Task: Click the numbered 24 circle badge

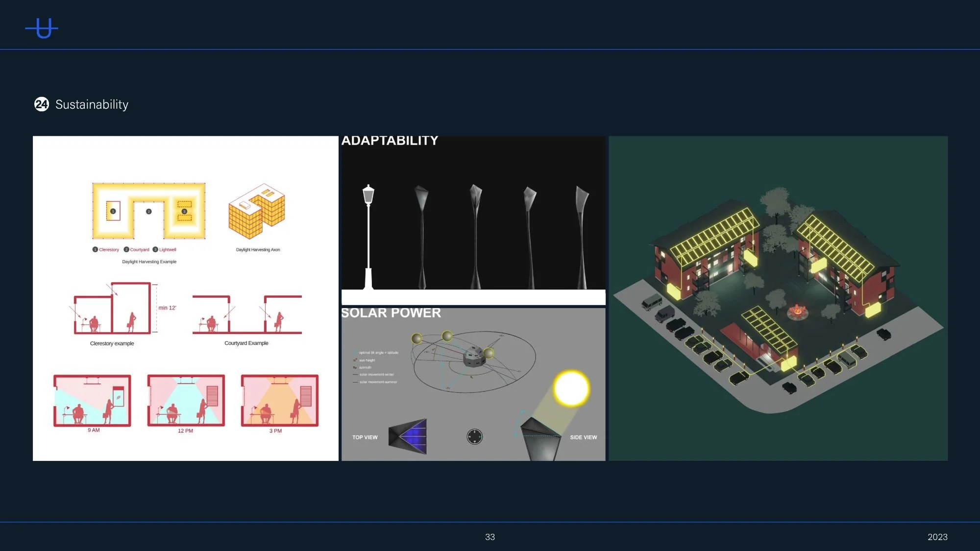Action: click(42, 104)
